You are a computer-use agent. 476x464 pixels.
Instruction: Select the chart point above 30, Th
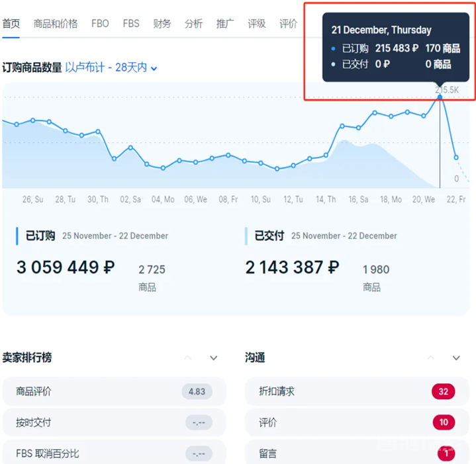pos(98,132)
